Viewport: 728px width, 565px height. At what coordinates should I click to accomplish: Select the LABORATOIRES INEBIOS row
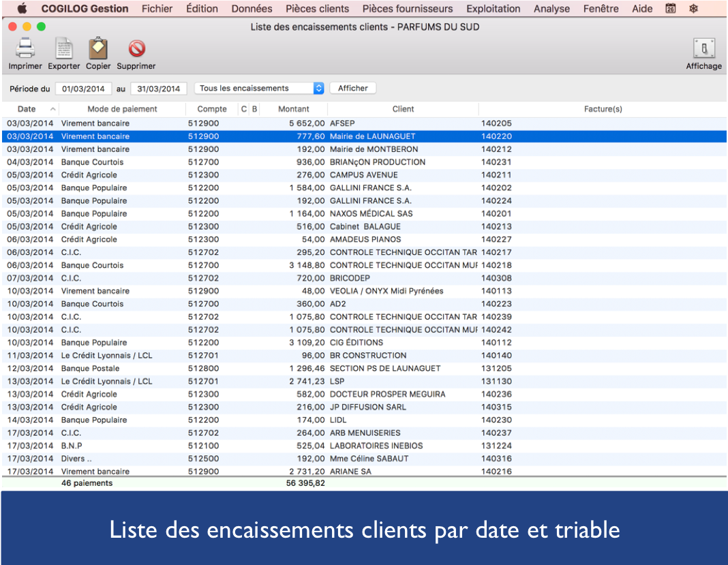tap(364, 446)
